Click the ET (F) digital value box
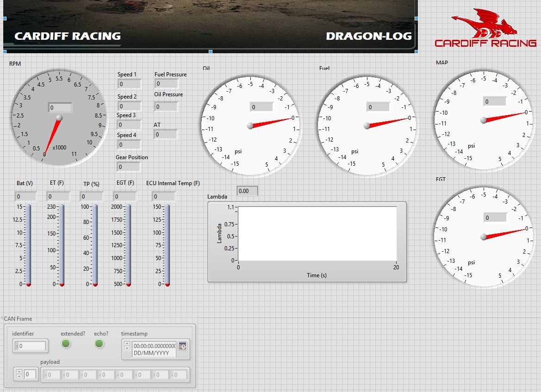 point(58,196)
